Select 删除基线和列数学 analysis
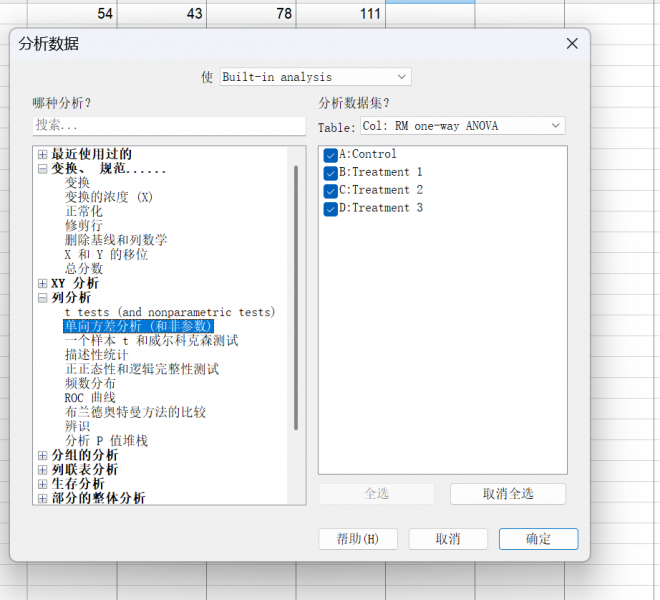 point(116,240)
